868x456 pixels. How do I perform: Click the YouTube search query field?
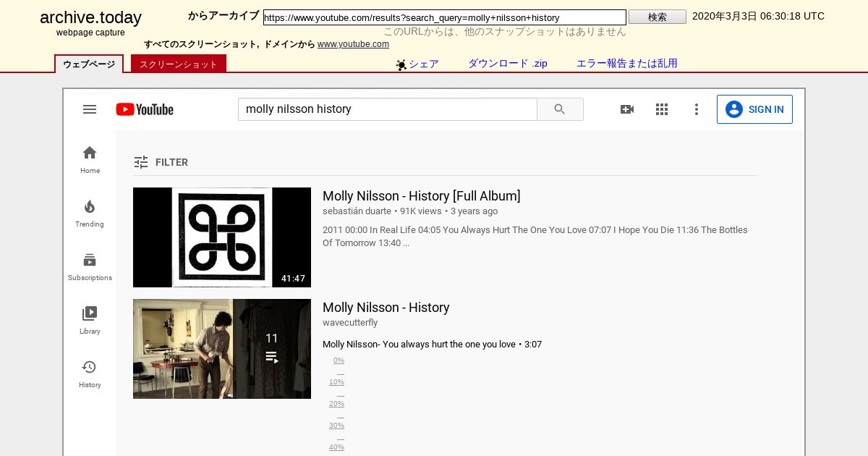(388, 109)
